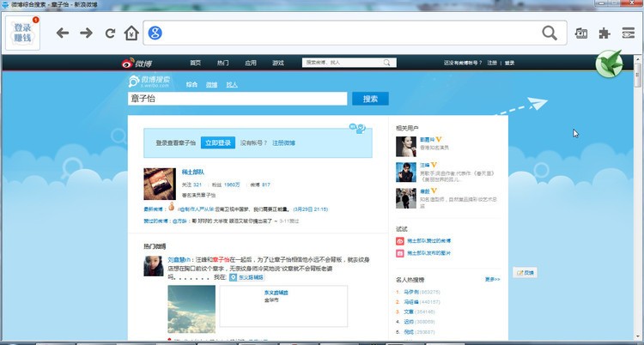Click avatar of hot weibo poster 刘鑫慧
The width and height of the screenshot is (644, 345).
tap(154, 266)
